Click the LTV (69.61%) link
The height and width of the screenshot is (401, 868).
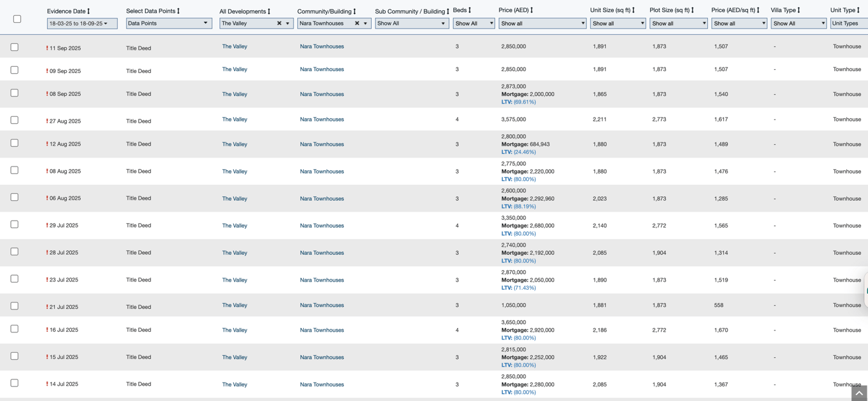coord(519,102)
